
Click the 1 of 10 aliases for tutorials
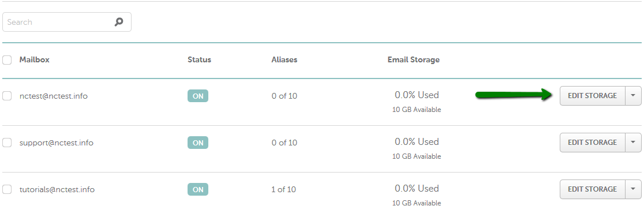pos(284,190)
